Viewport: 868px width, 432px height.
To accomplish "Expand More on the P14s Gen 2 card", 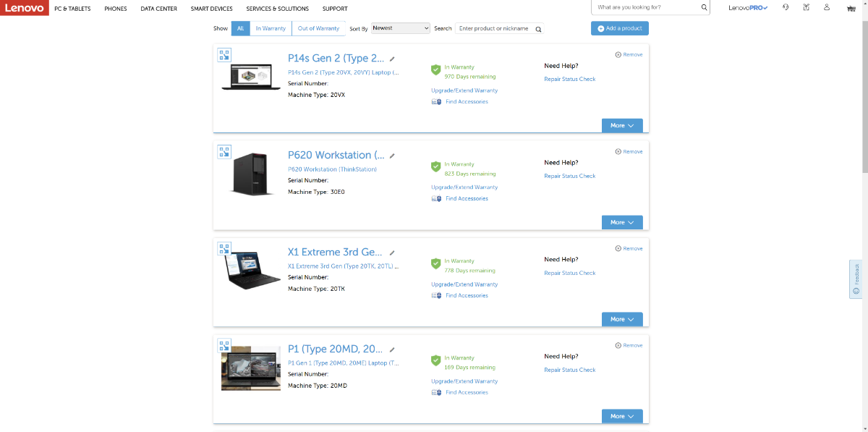I will coord(621,125).
